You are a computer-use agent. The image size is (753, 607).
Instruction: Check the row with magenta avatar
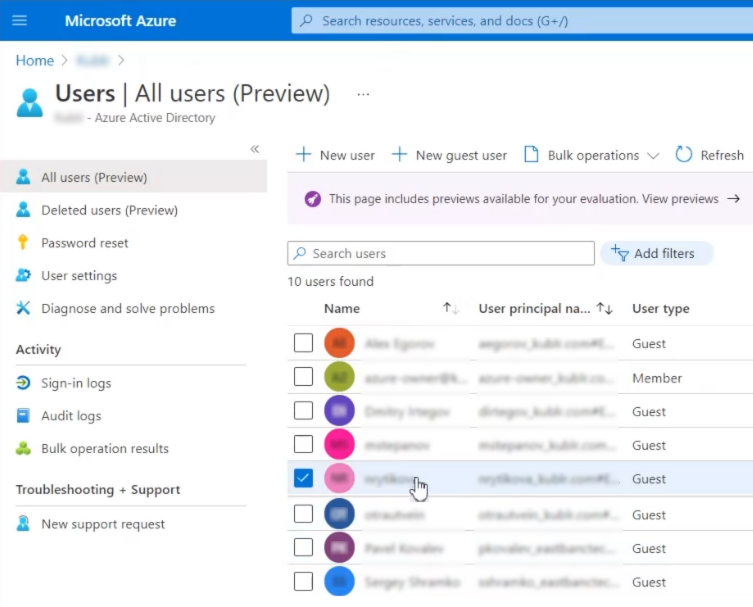304,444
